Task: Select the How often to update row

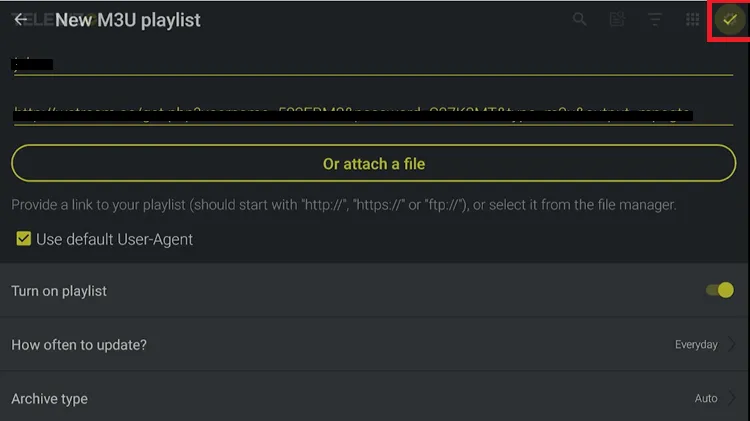Action: tap(300, 345)
